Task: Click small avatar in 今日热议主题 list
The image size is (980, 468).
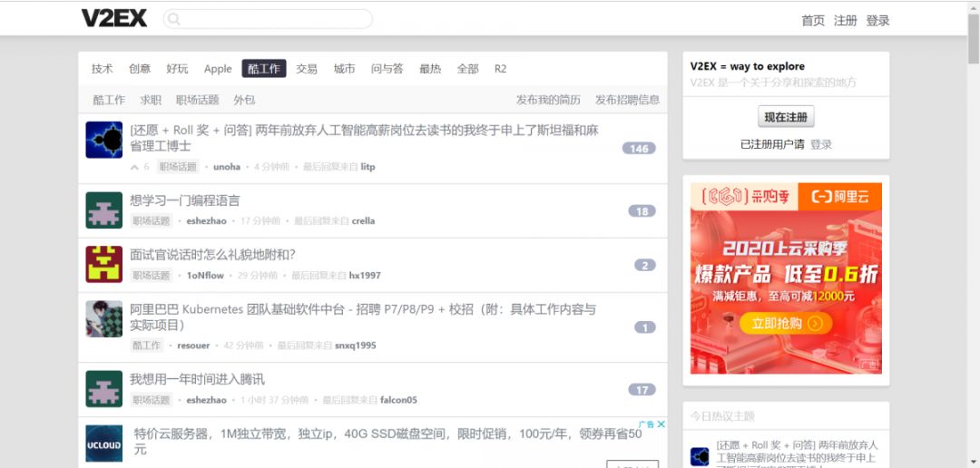Action: [700, 457]
